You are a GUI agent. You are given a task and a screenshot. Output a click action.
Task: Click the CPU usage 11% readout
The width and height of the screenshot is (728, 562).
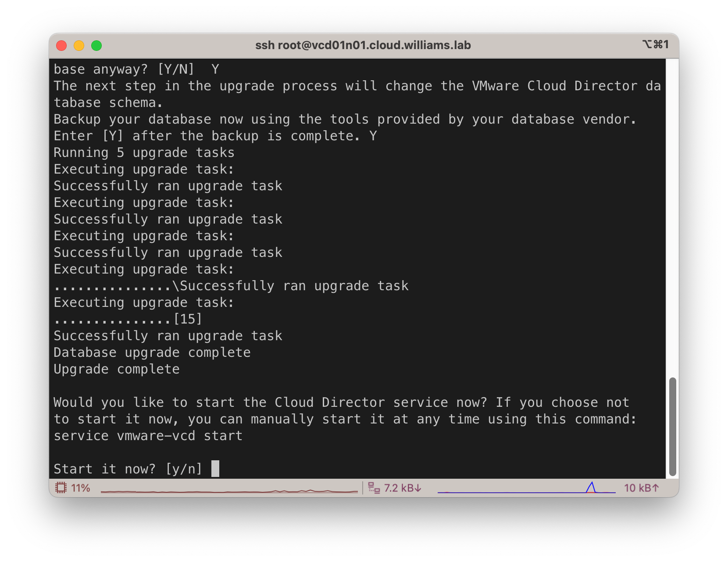coord(81,488)
